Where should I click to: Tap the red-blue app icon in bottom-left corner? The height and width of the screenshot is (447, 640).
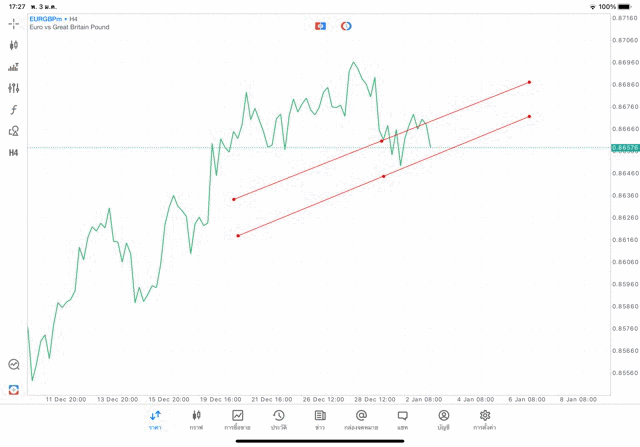14,389
